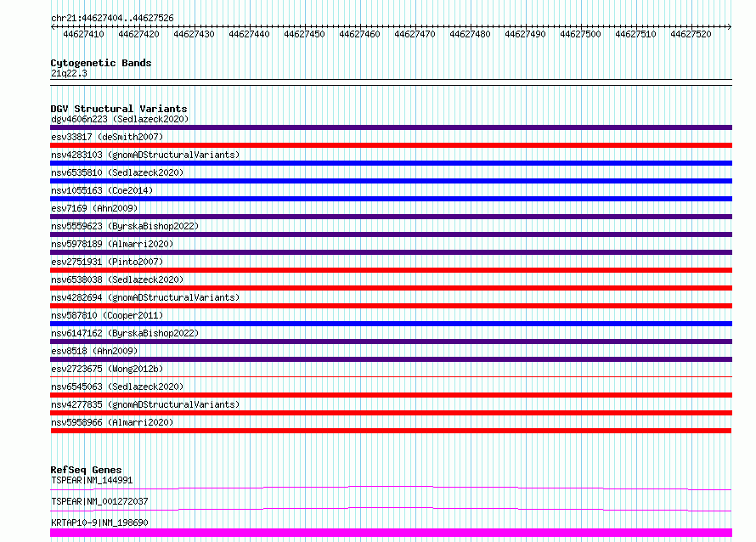
Task: Click the nsv6545063 (Sedlazeck2020) label
Action: point(117,387)
